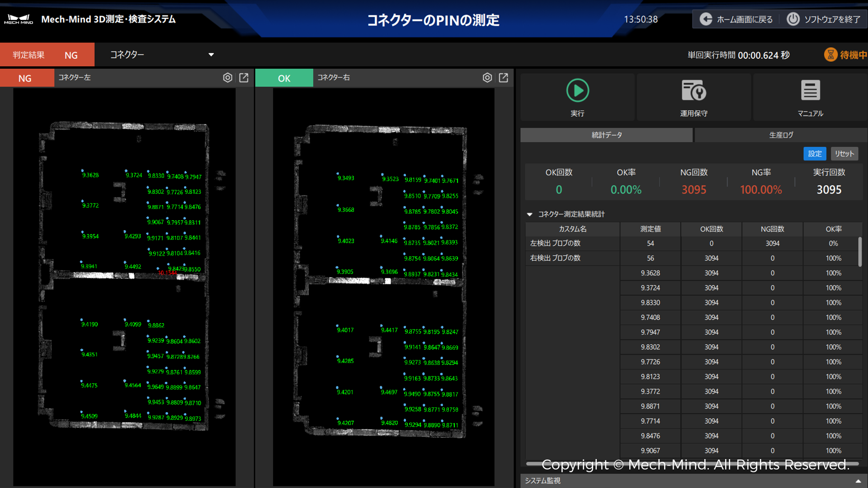Pop out the right connector view
The width and height of the screenshot is (868, 488).
click(x=503, y=78)
